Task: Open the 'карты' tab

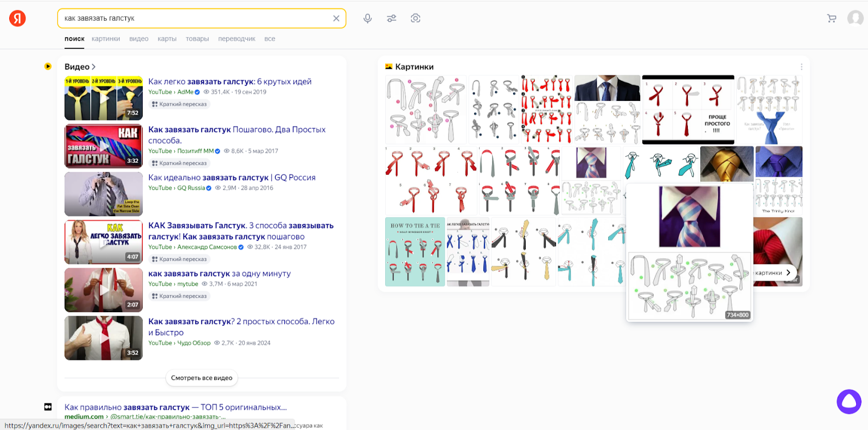Action: click(167, 39)
